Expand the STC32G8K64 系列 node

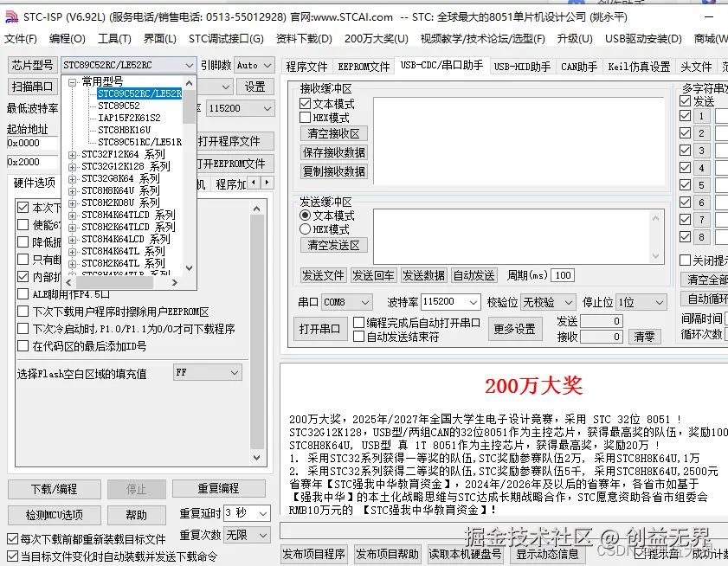pos(72,179)
